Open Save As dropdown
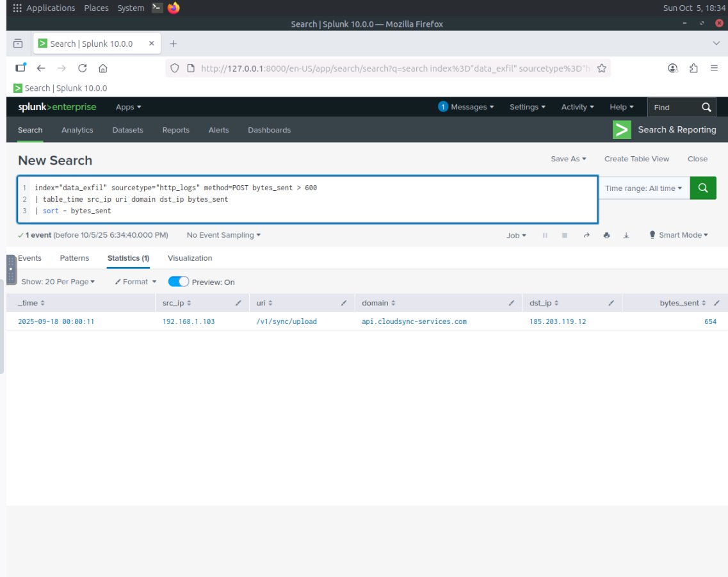The width and height of the screenshot is (728, 577). 569,159
